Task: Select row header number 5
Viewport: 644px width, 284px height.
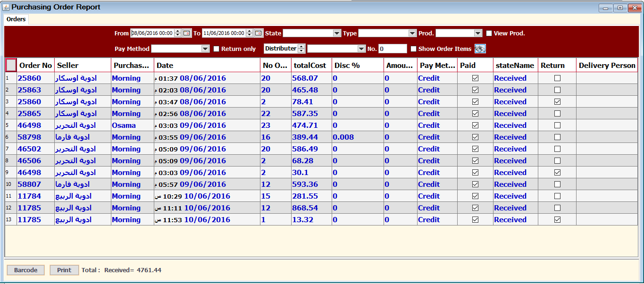Action: (11, 125)
